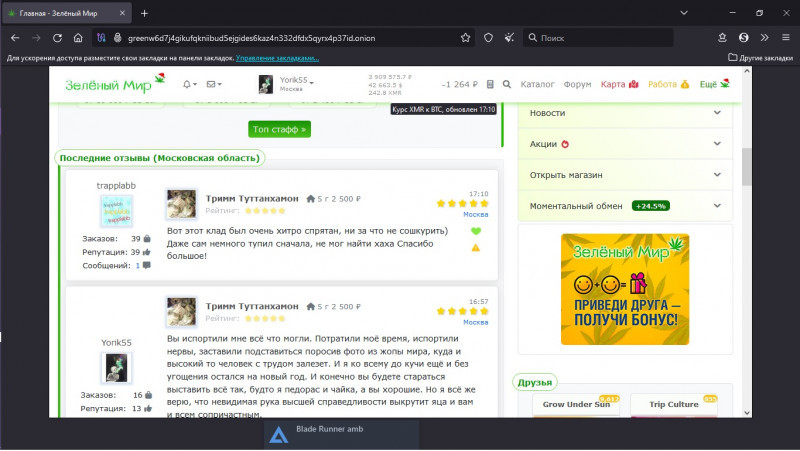This screenshot has height=451, width=800.
Task: Toggle the bookmark star in the address bar
Action: click(466, 37)
